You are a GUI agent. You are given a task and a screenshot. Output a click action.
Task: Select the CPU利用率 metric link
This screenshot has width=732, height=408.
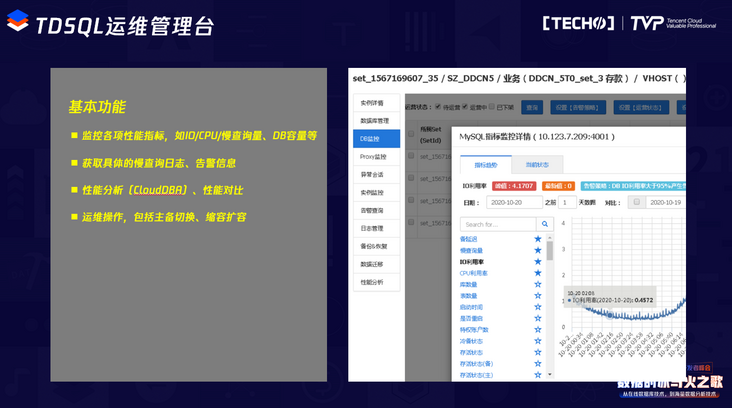[x=473, y=273]
